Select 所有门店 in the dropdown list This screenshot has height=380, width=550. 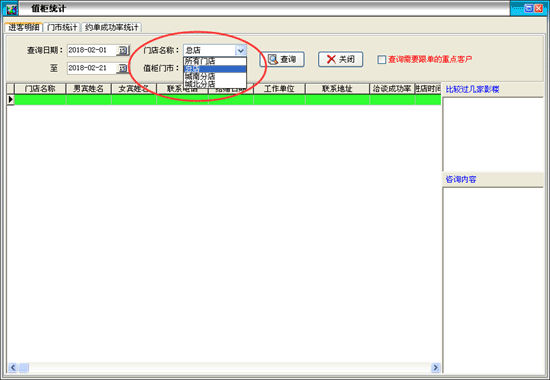(x=215, y=61)
